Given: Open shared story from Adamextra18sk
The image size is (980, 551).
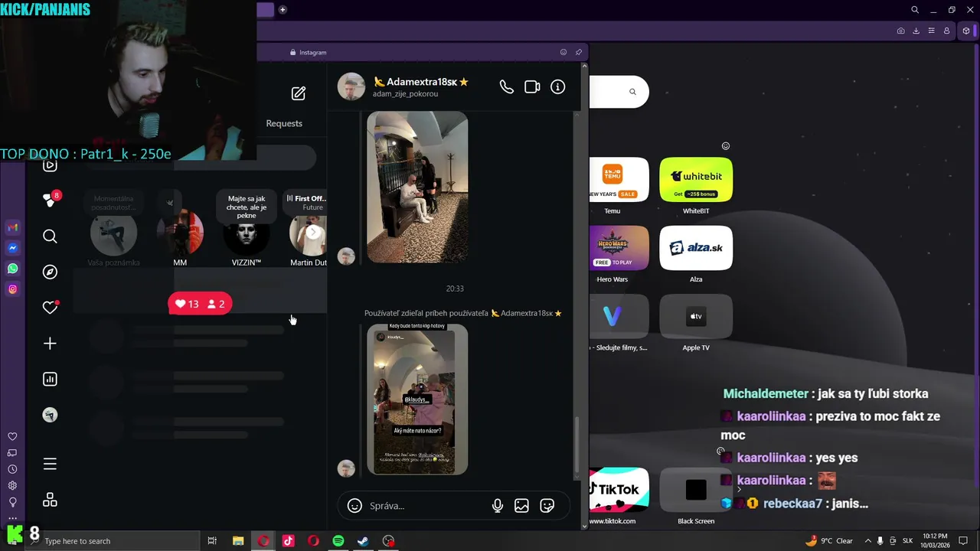Looking at the screenshot, I should pos(417,399).
